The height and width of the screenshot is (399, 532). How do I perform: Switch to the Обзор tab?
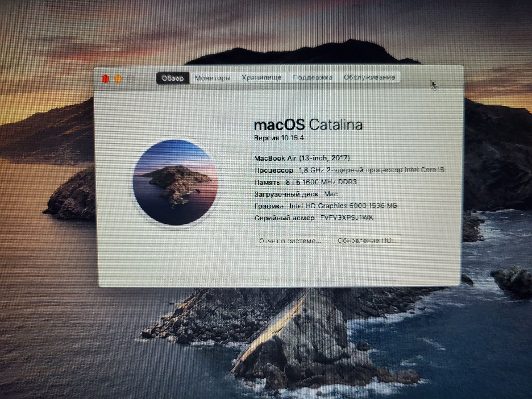point(173,78)
